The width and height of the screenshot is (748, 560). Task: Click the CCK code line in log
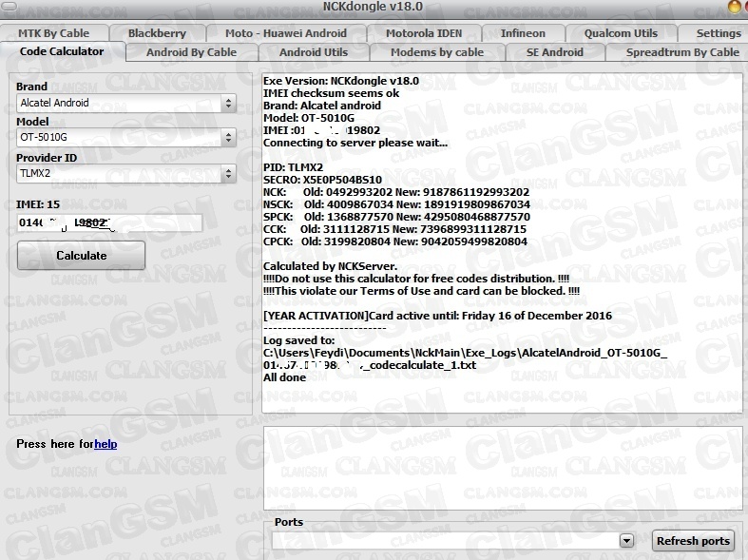click(394, 229)
